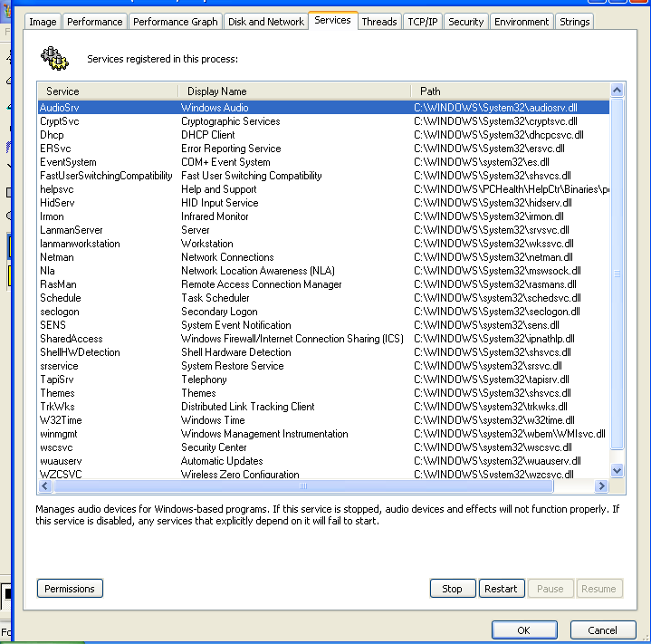Image resolution: width=651 pixels, height=644 pixels.
Task: Click the horizontal scroll right arrow
Action: pyautogui.click(x=601, y=485)
